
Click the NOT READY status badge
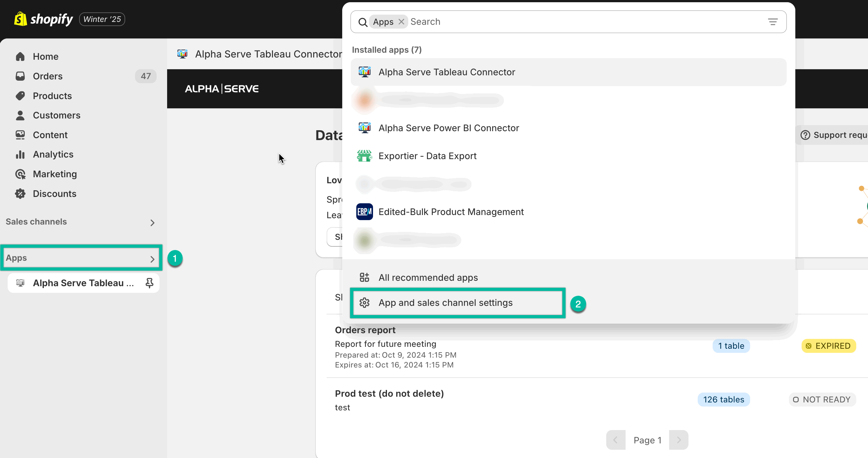tap(822, 400)
